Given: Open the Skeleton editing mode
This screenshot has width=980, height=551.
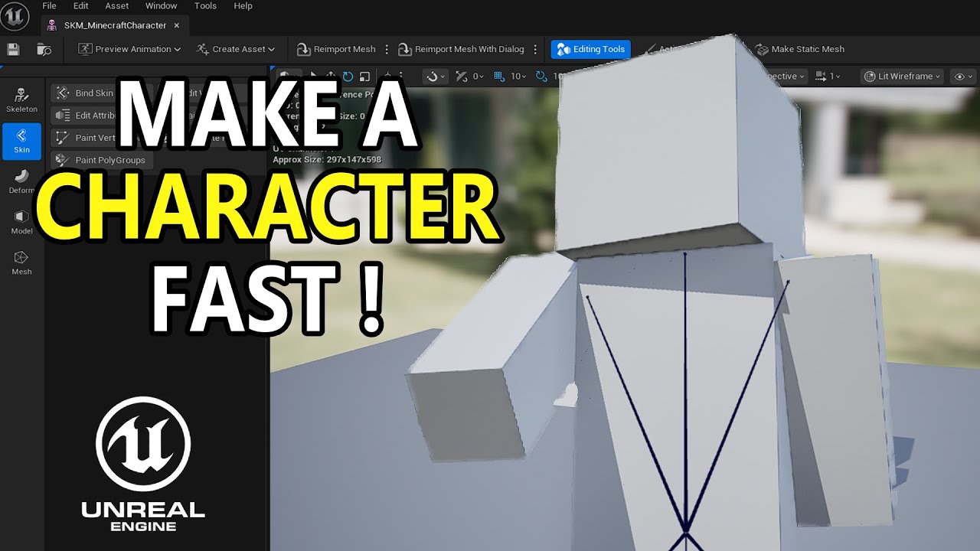Looking at the screenshot, I should [21, 100].
